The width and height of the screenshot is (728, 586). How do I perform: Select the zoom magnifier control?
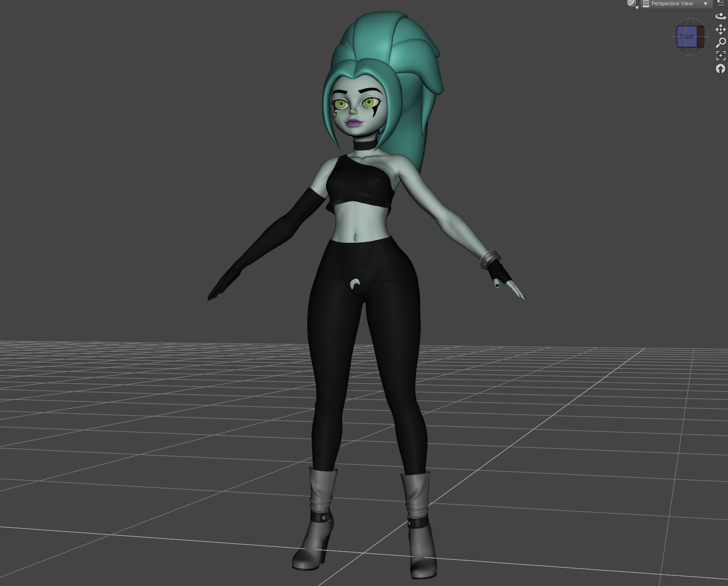721,42
